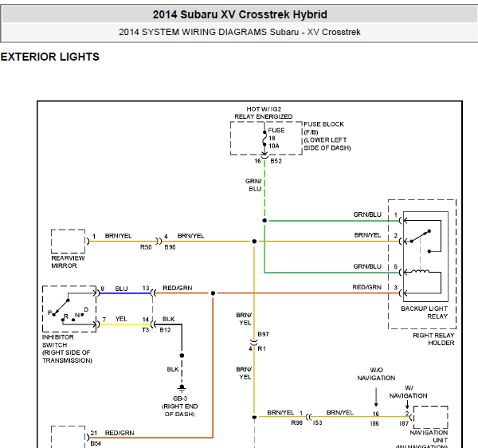Click the '2014 SYSTEM WIRING DIAGRAMS' subtitle line
The width and height of the screenshot is (478, 448).
click(240, 32)
